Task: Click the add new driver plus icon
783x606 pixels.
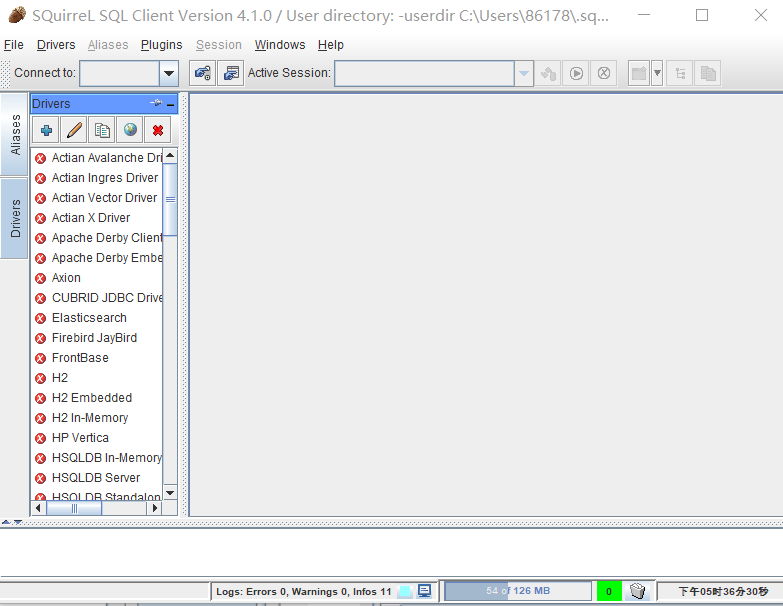Action: [x=46, y=130]
